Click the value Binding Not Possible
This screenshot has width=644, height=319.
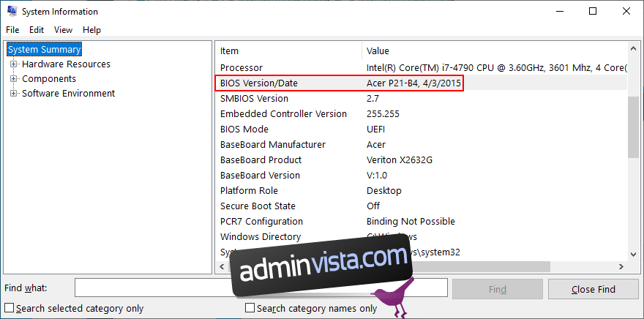click(411, 222)
